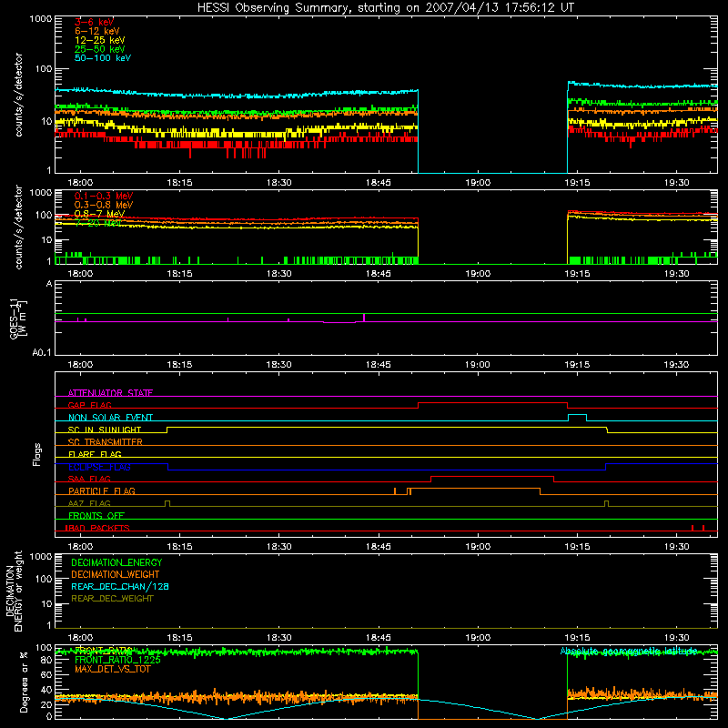
Task: Click the AAZ_FLAG label
Action: [89, 503]
